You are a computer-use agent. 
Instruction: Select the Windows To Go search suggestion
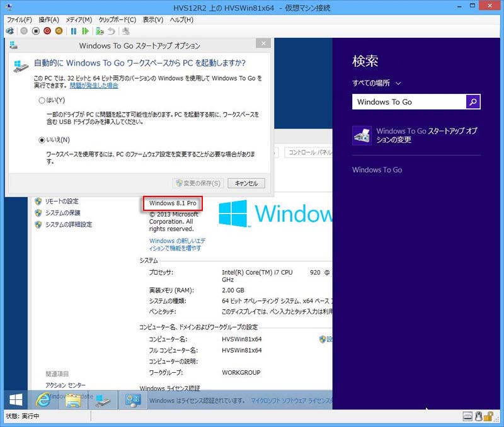(x=377, y=169)
